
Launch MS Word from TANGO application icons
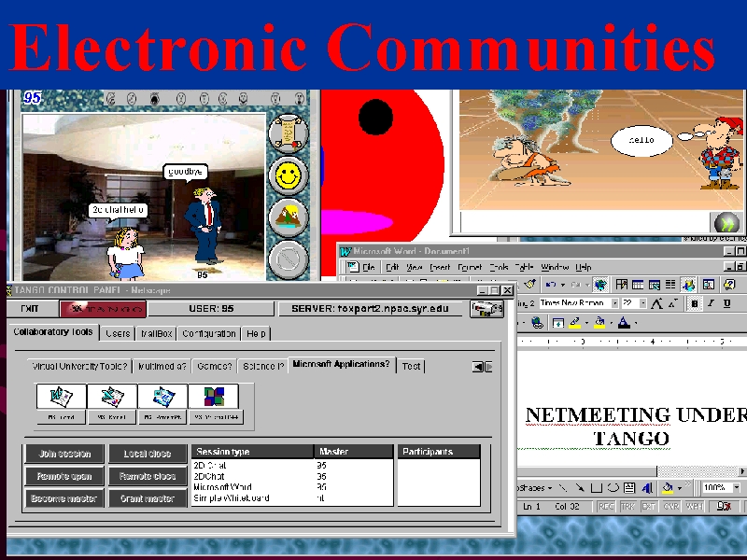[x=62, y=397]
